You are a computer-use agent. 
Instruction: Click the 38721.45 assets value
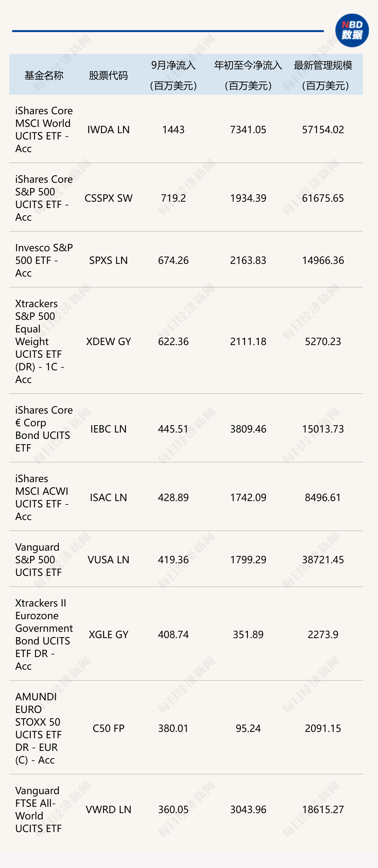point(323,559)
